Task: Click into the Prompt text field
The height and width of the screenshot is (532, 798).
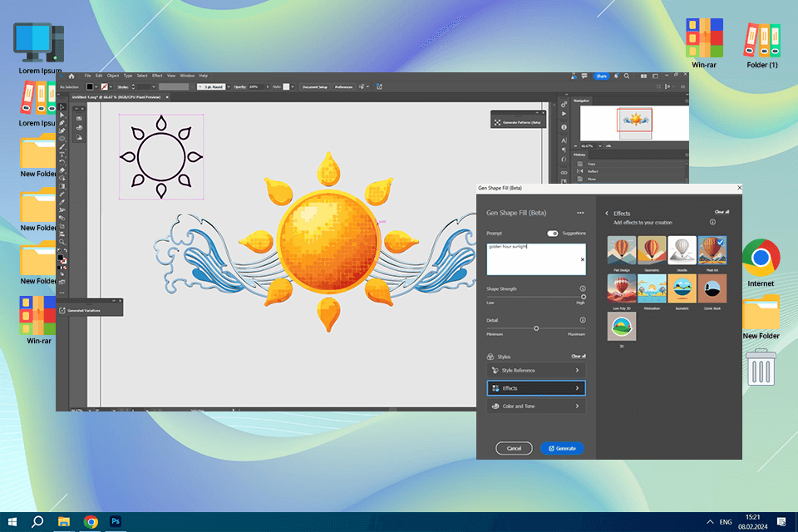Action: click(536, 259)
